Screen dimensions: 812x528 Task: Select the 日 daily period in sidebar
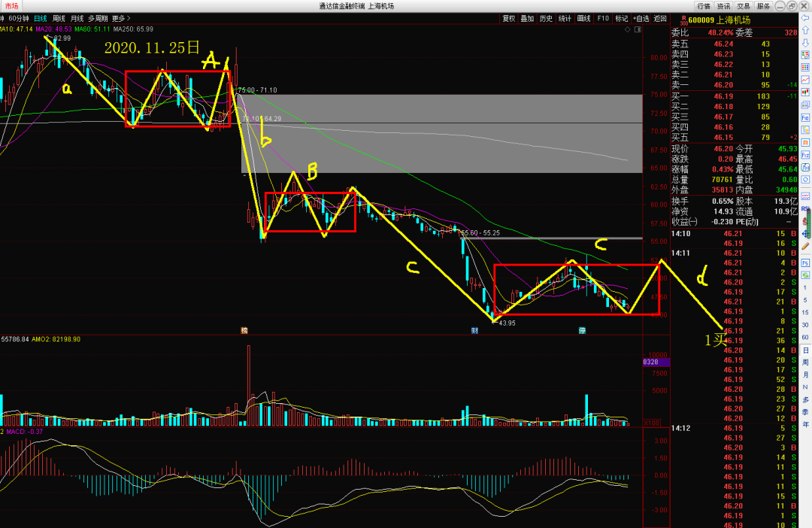tap(805, 350)
